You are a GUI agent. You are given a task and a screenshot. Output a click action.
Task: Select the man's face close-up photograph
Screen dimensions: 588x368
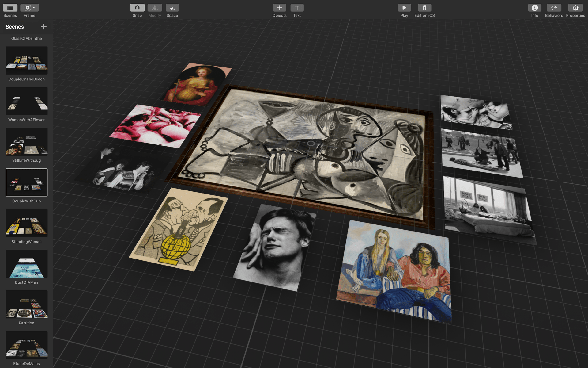pos(274,248)
